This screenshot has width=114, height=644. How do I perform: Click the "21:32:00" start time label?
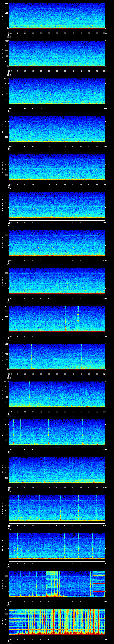point(9,450)
